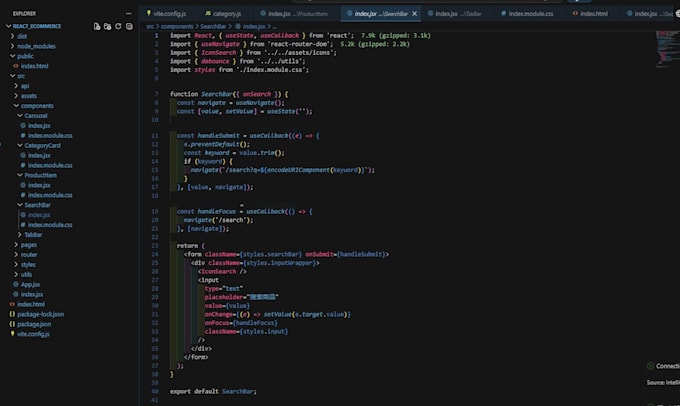This screenshot has height=406, width=680.
Task: Click 'return (' code line
Action: [191, 246]
